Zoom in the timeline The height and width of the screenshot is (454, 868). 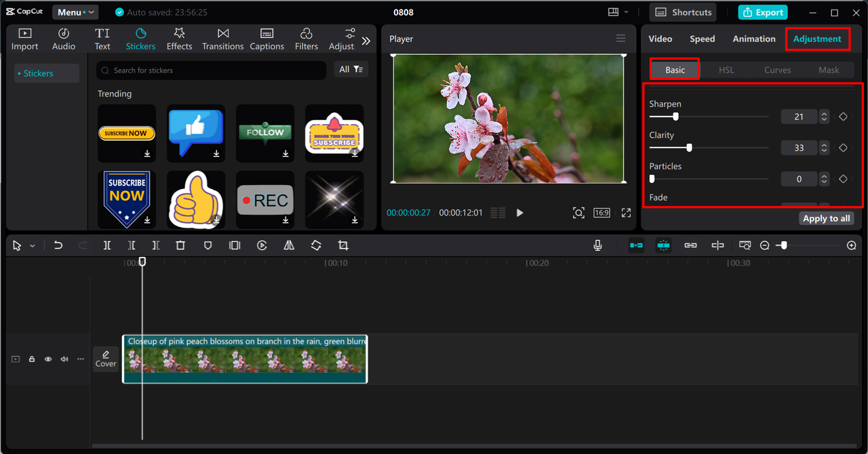[852, 245]
